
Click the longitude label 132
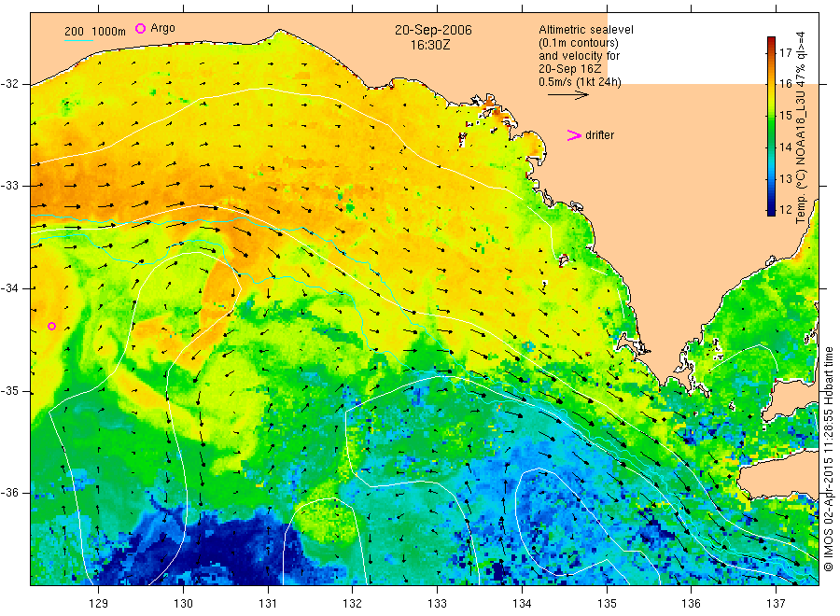(x=353, y=603)
